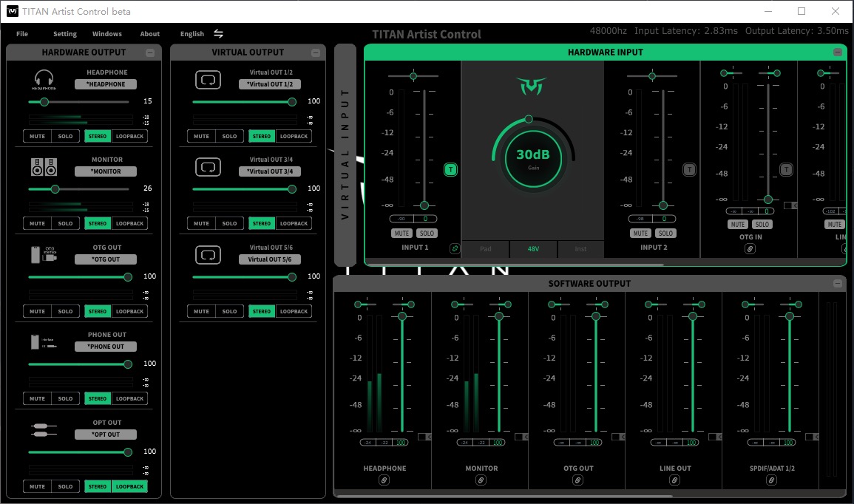This screenshot has height=504, width=854.
Task: Open the Windows menu
Action: point(106,34)
